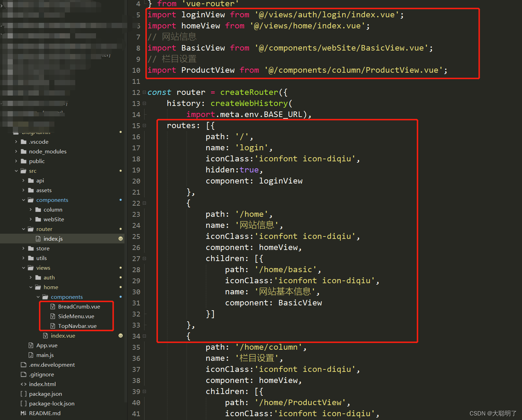Click line number 20 in gutter

point(136,181)
